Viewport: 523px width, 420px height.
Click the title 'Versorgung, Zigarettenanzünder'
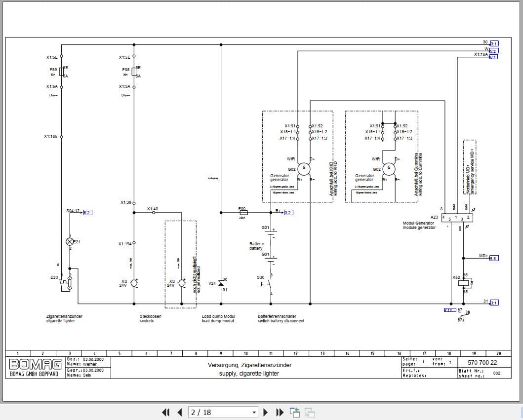249,365
